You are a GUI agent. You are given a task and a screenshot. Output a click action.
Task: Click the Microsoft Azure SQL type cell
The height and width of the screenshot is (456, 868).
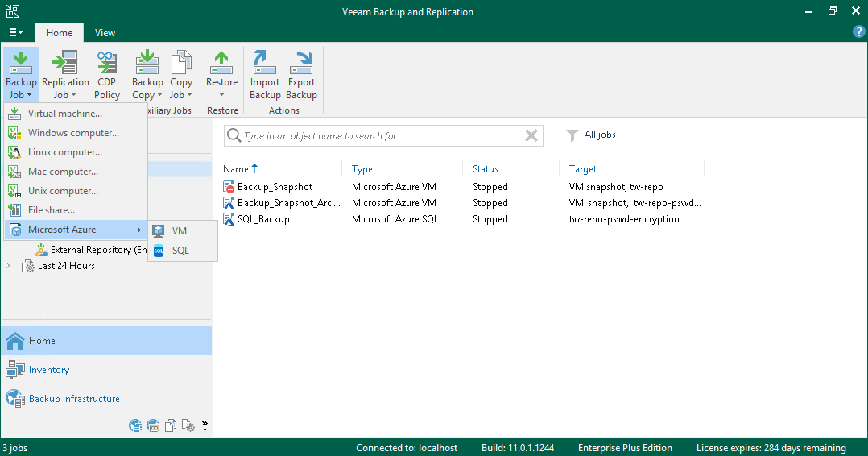point(395,219)
